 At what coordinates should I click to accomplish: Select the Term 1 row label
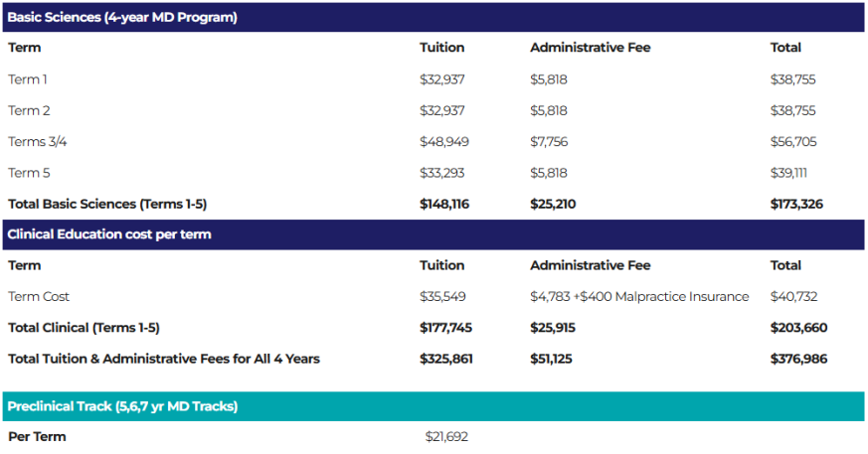(x=28, y=79)
